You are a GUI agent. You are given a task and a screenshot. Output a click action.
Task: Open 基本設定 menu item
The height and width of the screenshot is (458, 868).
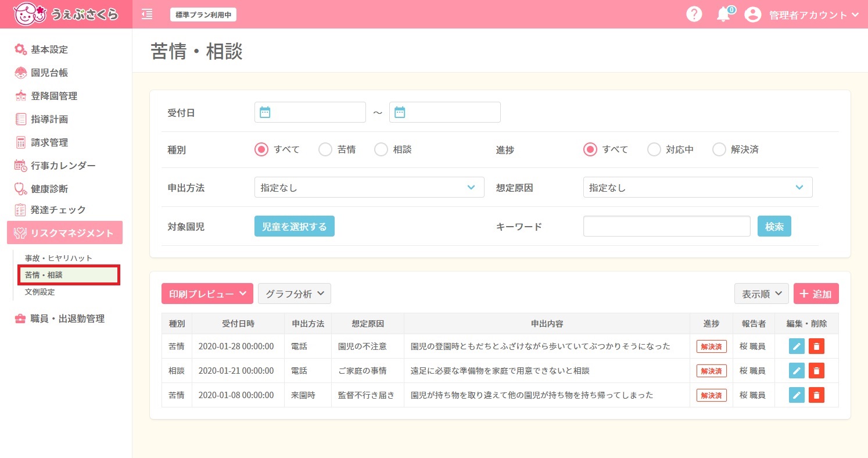(x=49, y=49)
